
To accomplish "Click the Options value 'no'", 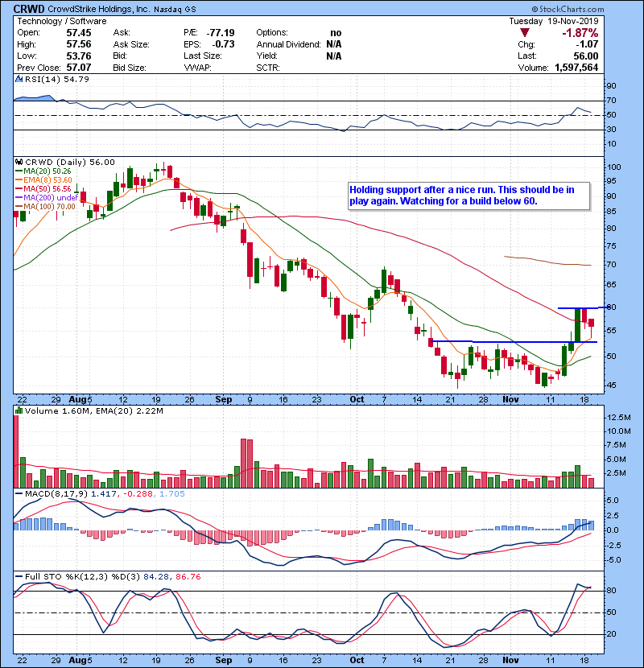I will 336,33.
